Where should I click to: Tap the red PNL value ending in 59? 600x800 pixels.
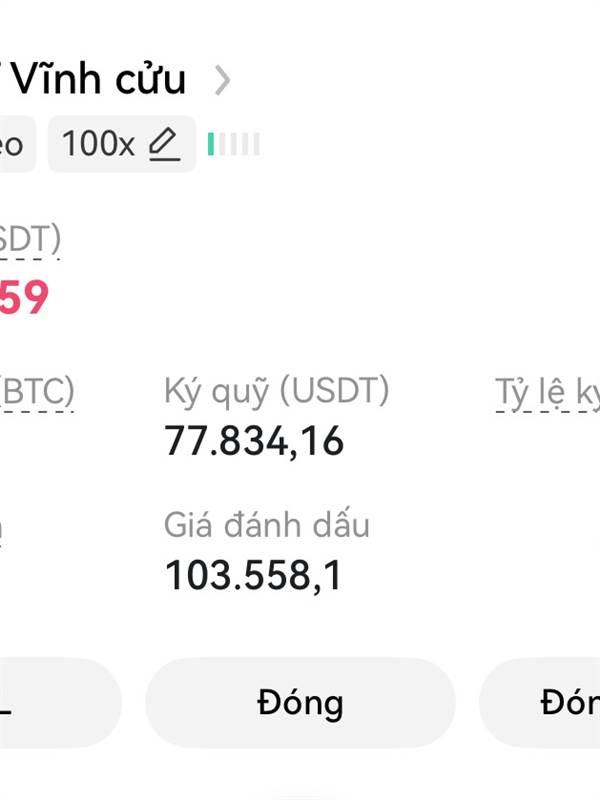click(24, 297)
